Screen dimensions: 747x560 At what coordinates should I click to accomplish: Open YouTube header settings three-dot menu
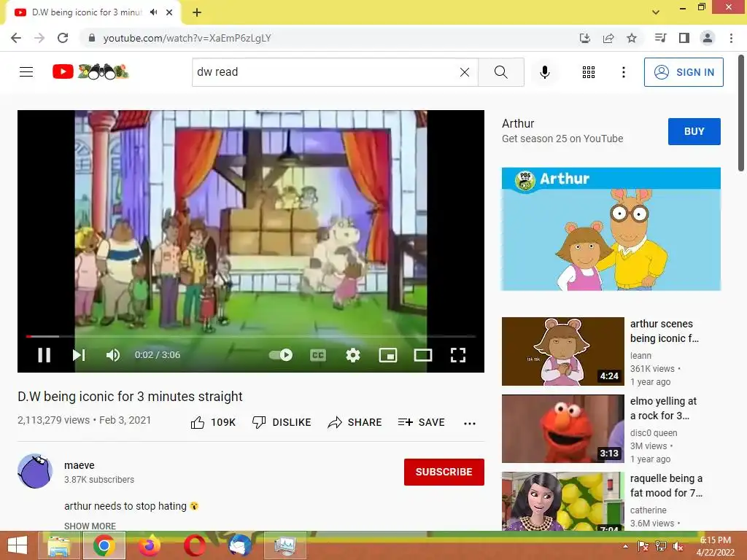pos(623,72)
